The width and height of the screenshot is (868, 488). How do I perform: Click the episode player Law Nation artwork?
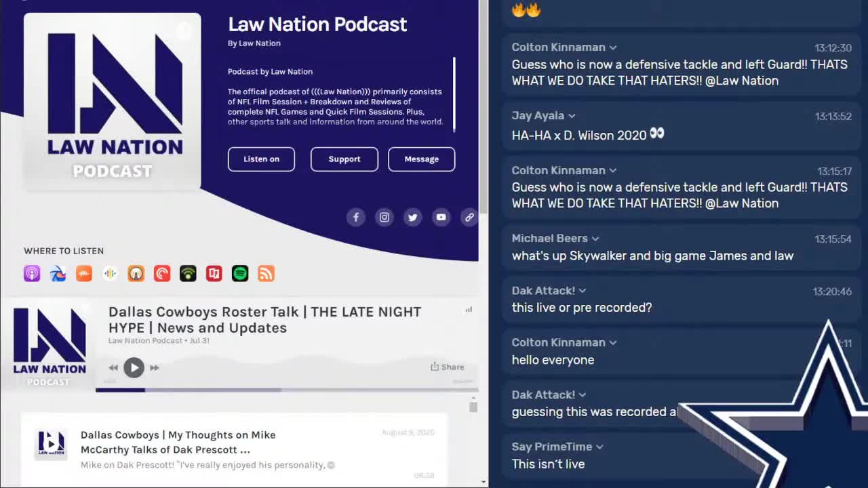(50, 346)
